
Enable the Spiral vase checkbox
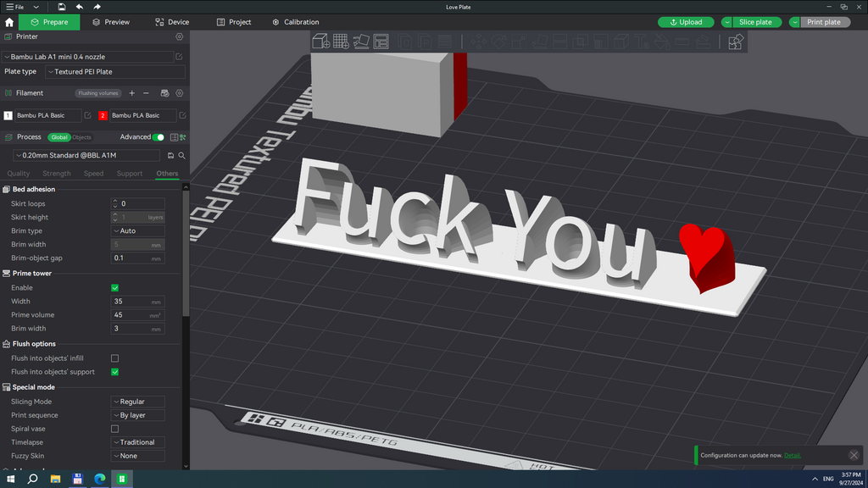114,429
